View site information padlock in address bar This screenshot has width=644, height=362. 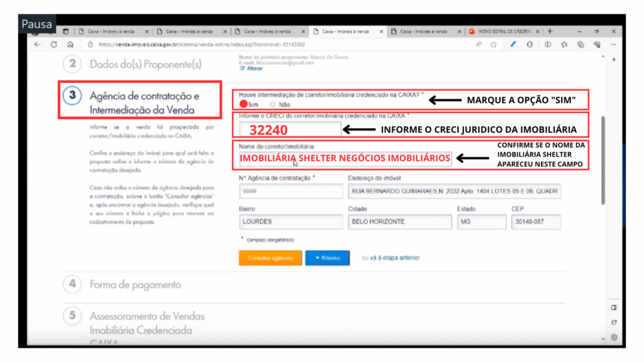click(x=91, y=45)
